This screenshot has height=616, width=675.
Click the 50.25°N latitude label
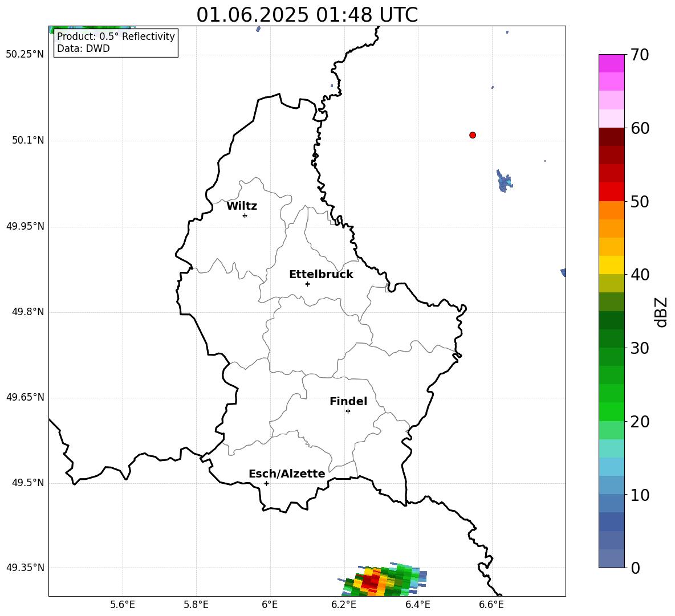pos(25,55)
